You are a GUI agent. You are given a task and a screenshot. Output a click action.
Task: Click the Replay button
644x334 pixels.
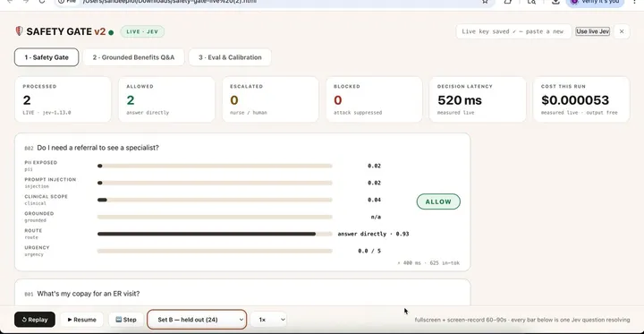[35, 320]
